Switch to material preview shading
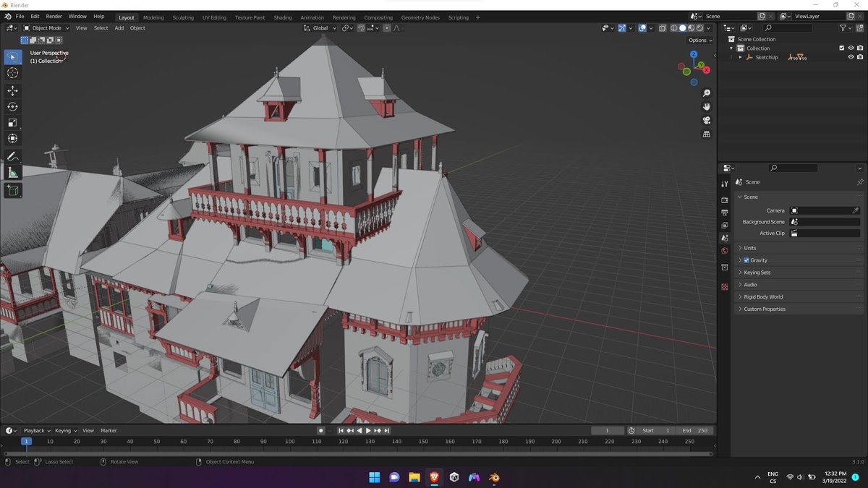The image size is (868, 488). 691,28
